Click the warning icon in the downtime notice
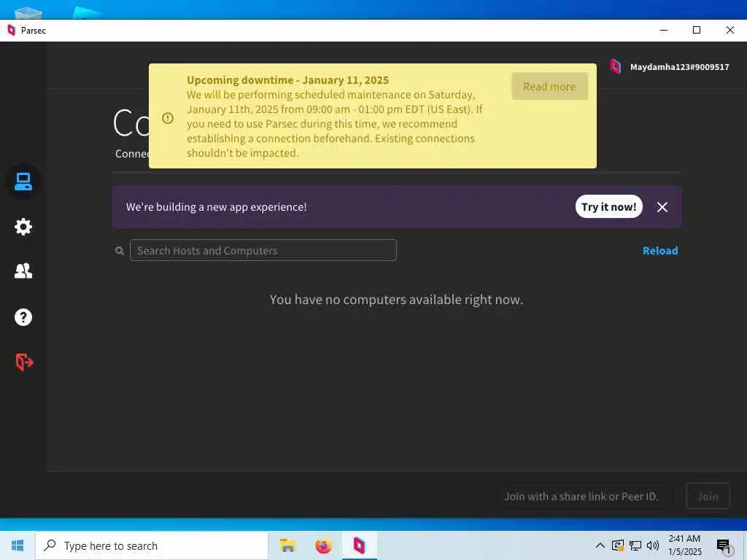 pyautogui.click(x=168, y=117)
